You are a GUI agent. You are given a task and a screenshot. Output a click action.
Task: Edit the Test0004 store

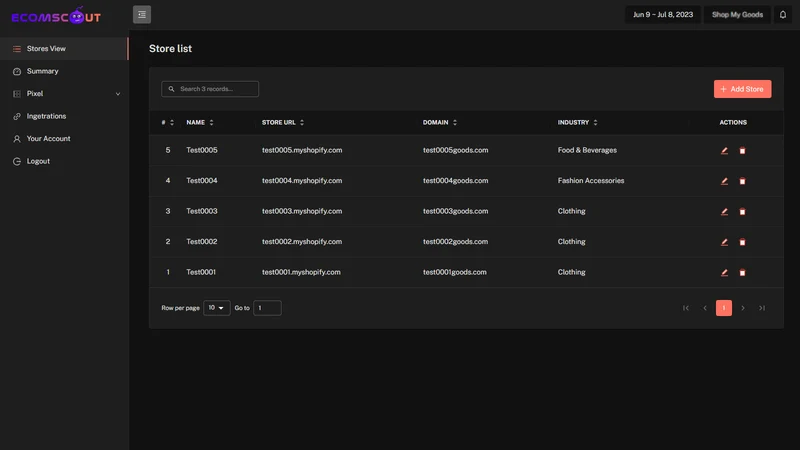coord(724,181)
